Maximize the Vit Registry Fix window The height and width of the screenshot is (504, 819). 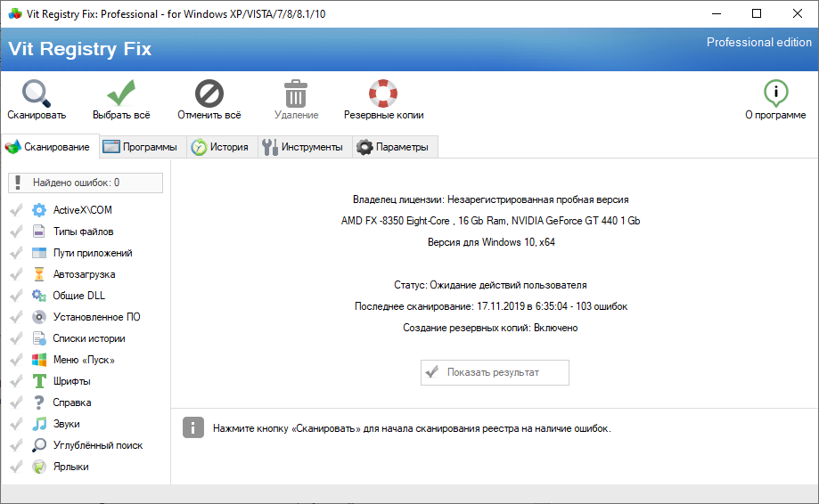[757, 13]
